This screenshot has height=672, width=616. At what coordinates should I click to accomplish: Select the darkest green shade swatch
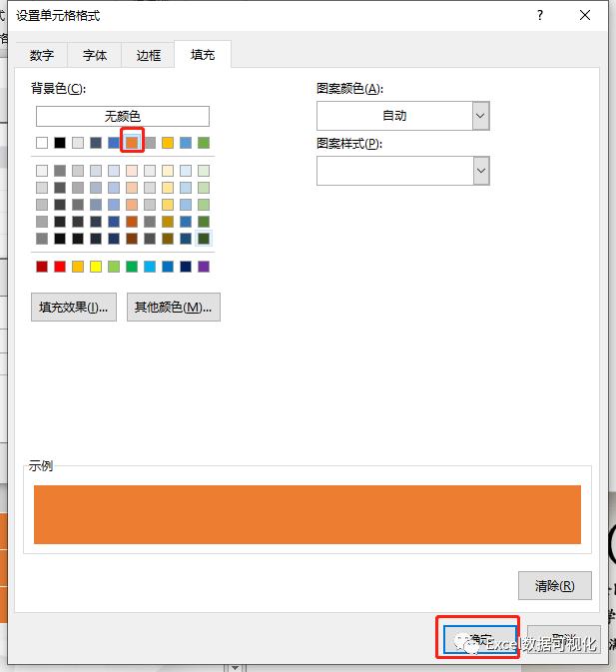204,239
